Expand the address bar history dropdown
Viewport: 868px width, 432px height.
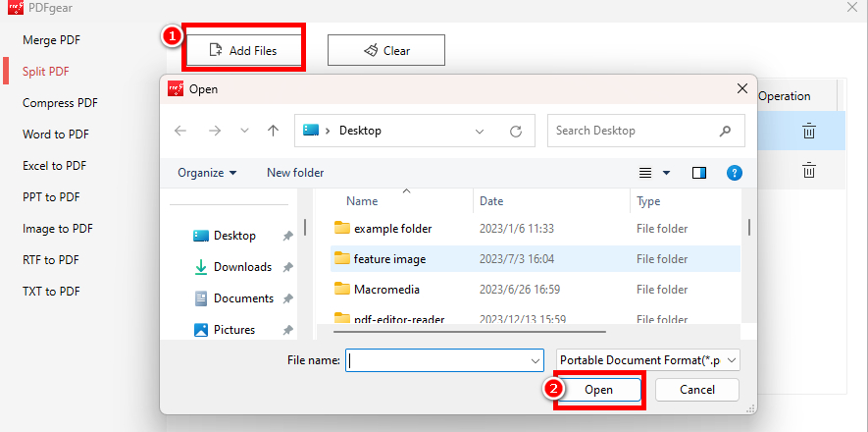coord(480,132)
